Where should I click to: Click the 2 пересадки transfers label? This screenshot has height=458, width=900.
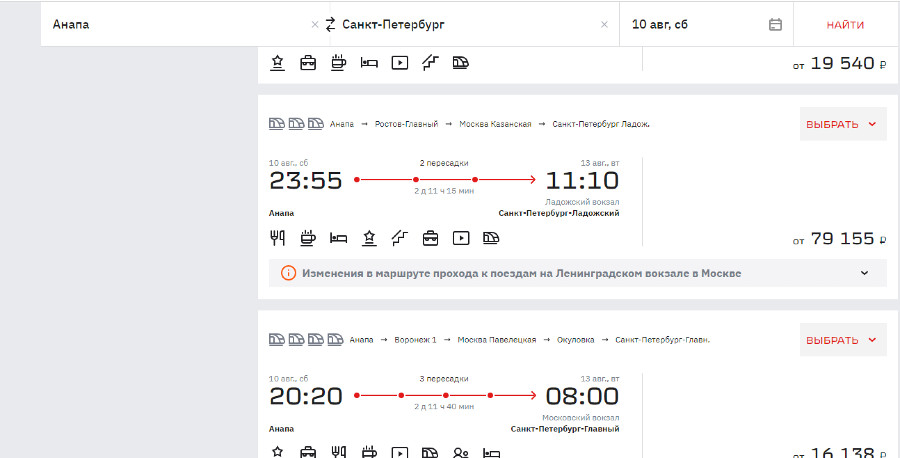443,162
